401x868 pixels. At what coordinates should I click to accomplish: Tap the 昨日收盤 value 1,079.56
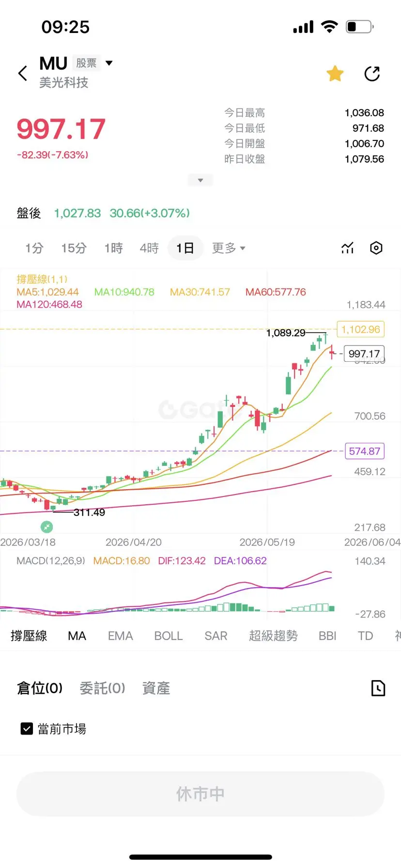tap(364, 159)
